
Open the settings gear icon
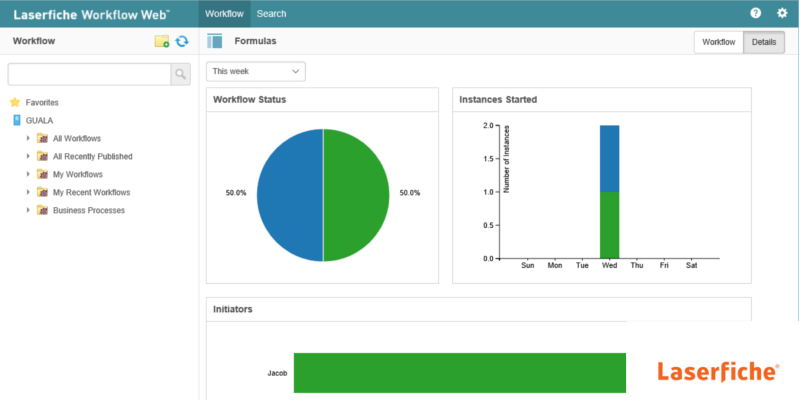coord(782,13)
